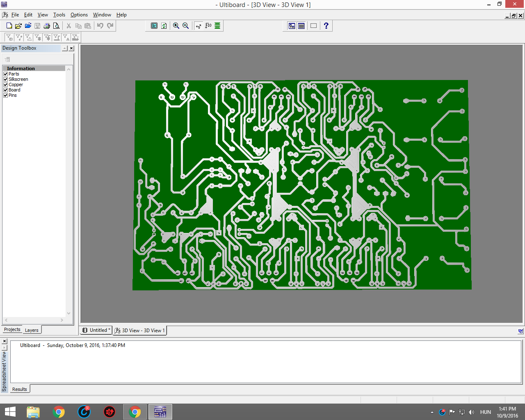Close the Spreadsheet View panel
The width and height of the screenshot is (525, 420).
[5, 341]
